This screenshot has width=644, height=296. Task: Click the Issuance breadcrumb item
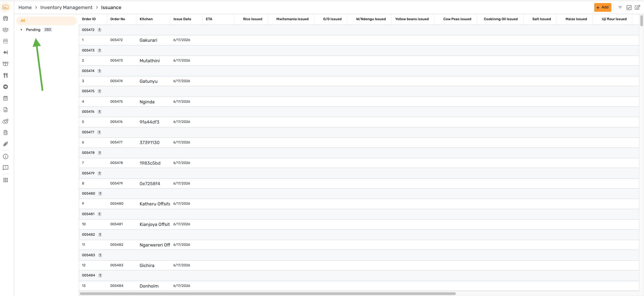pos(111,7)
